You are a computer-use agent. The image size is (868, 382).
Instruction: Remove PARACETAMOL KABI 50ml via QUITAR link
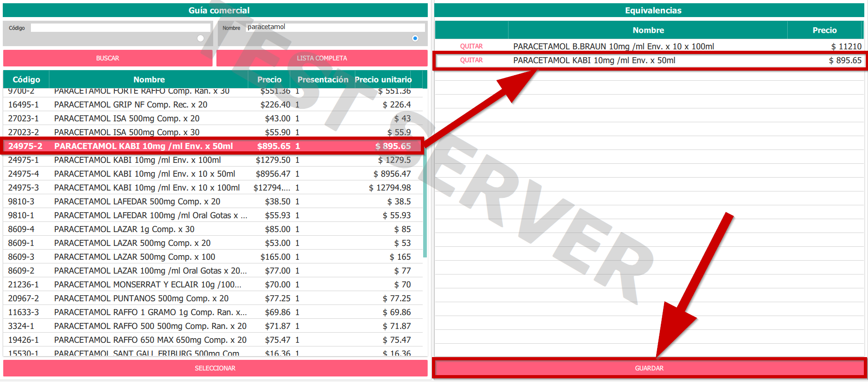tap(471, 60)
